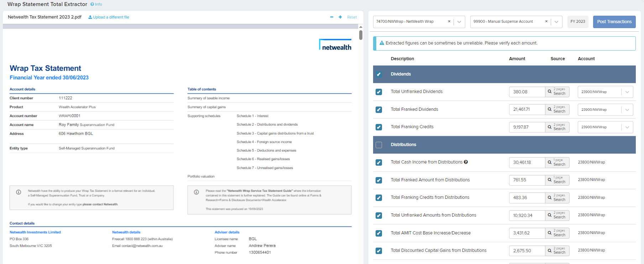Clear the 74700/NWWrap NetWealth Wrap selection
The image size is (644, 264).
coord(449,21)
